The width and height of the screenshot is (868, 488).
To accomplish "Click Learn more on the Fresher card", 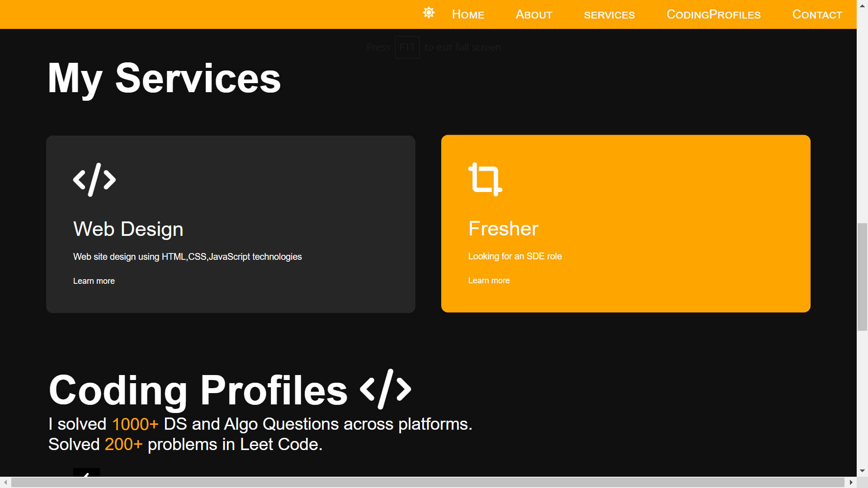I will [489, 280].
